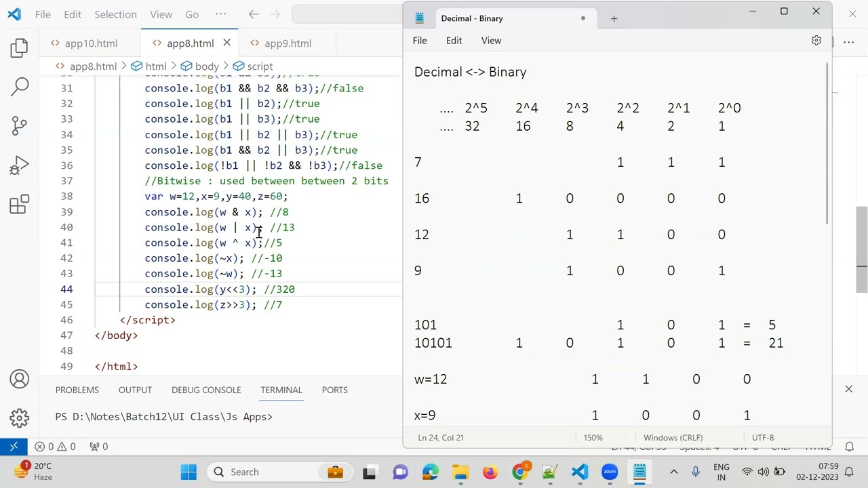Switch to Google Chrome on the taskbar
Viewport: 868px width, 488px height.
click(x=520, y=472)
